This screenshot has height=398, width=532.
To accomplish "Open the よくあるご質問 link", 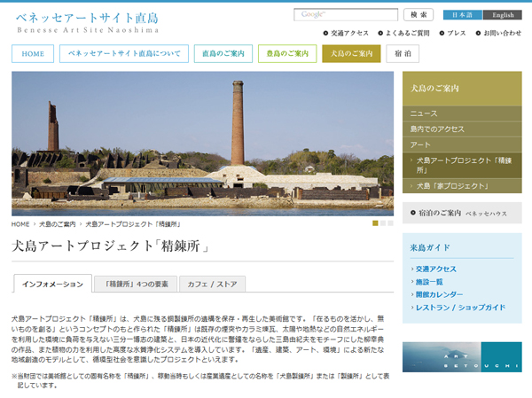I will point(408,33).
